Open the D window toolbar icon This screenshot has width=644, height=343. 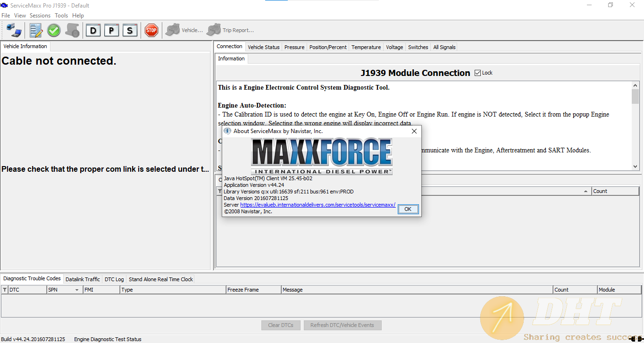point(93,30)
